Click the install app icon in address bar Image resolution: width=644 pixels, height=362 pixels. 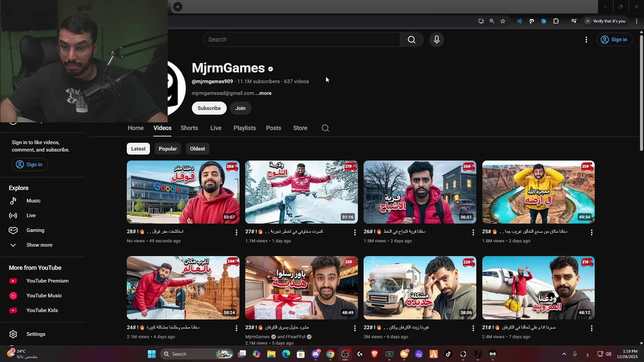pos(481,21)
